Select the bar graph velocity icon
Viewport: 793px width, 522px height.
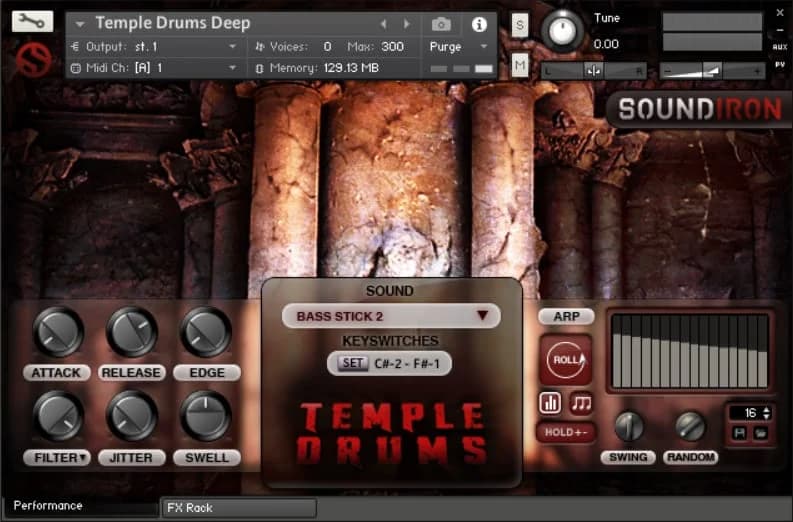tap(550, 403)
